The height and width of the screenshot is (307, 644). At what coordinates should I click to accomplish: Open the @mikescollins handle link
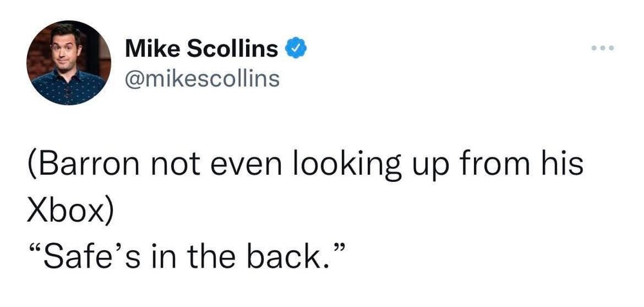[202, 79]
